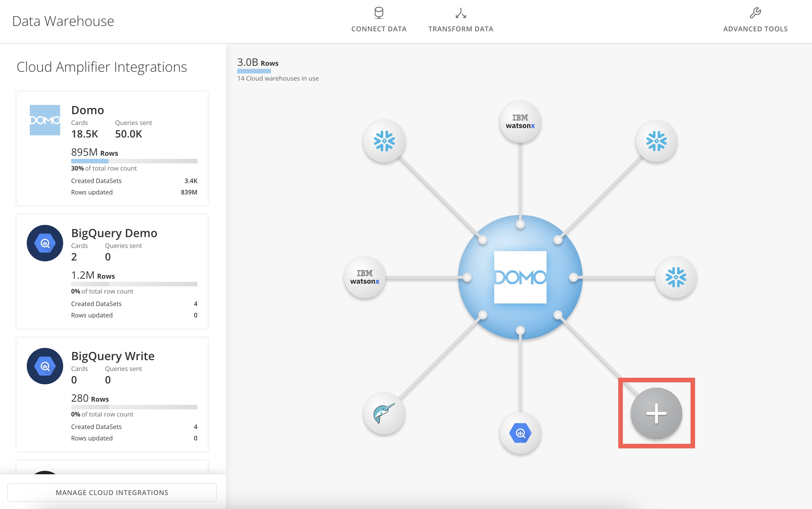This screenshot has height=509, width=812.
Task: Click the Data Warehouse page title
Action: click(x=63, y=20)
